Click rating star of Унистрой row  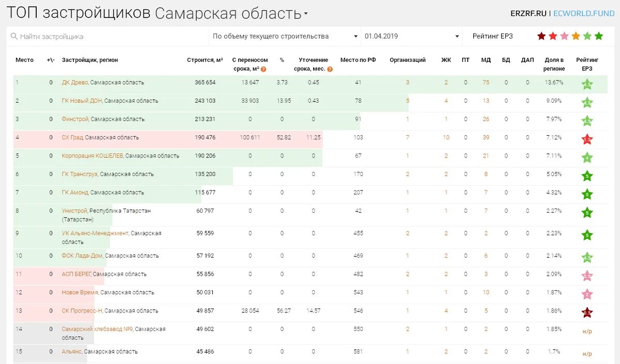[x=587, y=212]
